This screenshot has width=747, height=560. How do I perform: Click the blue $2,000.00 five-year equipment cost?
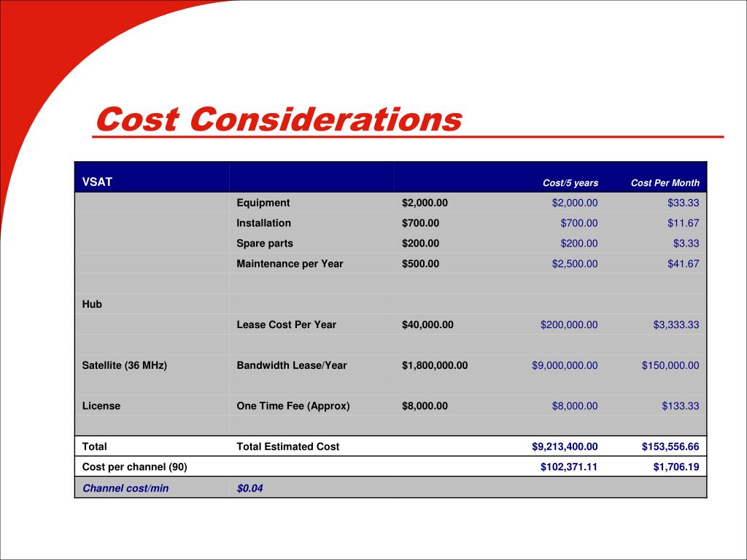[x=575, y=203]
